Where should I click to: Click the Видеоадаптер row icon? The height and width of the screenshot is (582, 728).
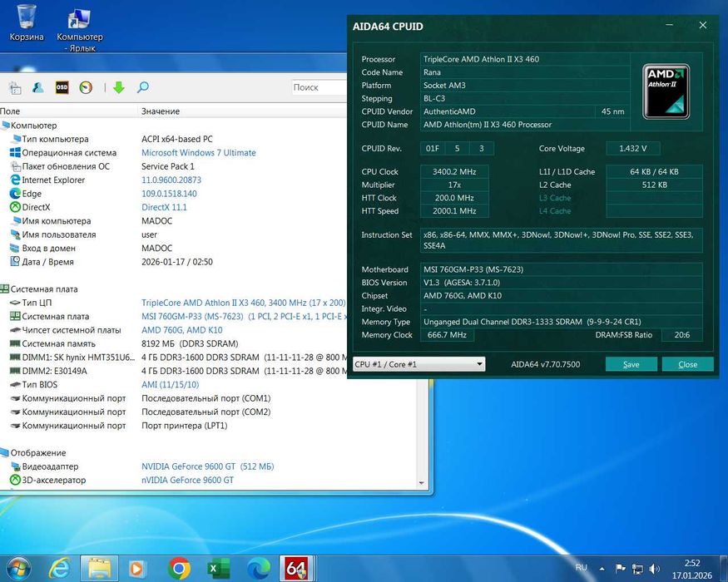[15, 466]
